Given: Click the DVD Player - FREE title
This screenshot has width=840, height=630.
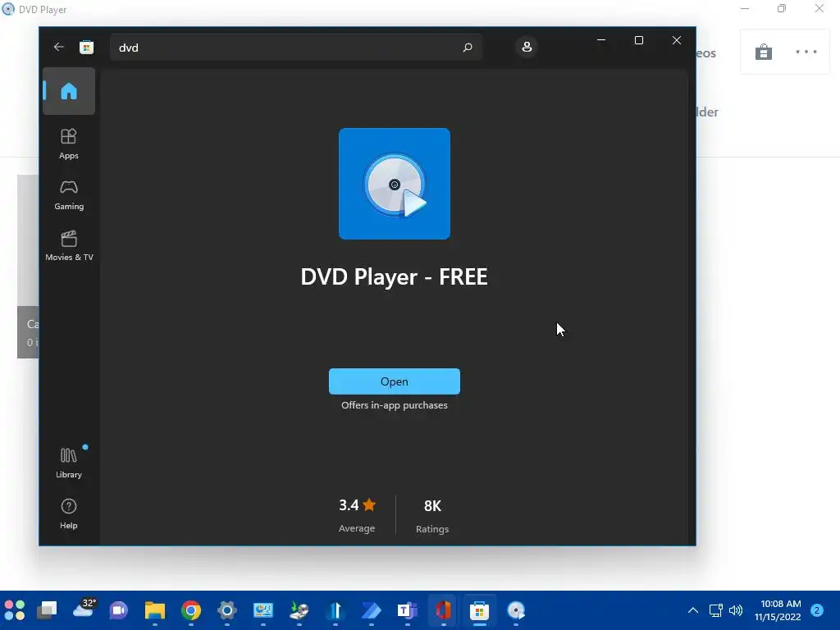Looking at the screenshot, I should [395, 277].
